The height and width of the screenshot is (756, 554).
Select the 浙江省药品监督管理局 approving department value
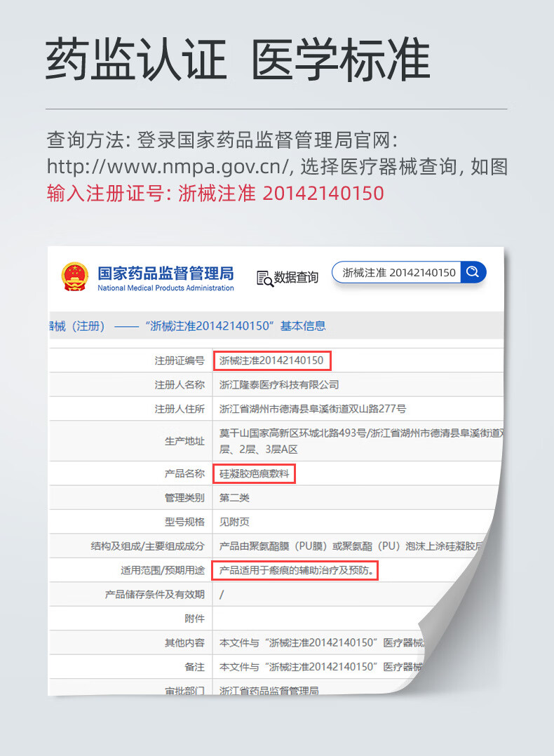(269, 691)
